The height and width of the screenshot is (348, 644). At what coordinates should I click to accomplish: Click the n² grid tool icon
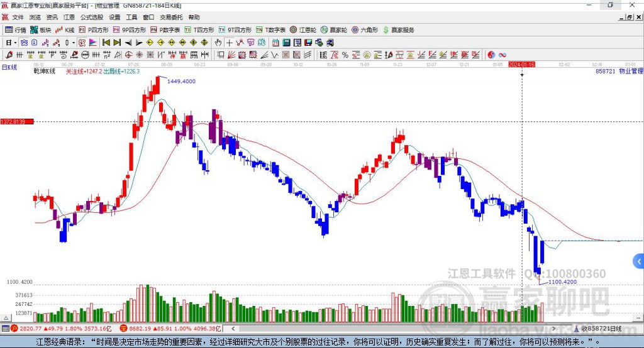tap(107, 55)
